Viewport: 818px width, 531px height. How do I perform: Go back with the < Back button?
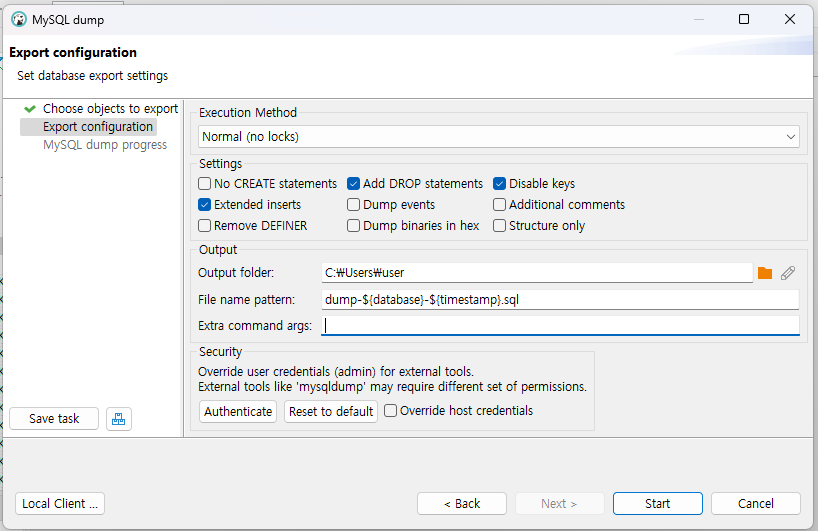click(462, 503)
